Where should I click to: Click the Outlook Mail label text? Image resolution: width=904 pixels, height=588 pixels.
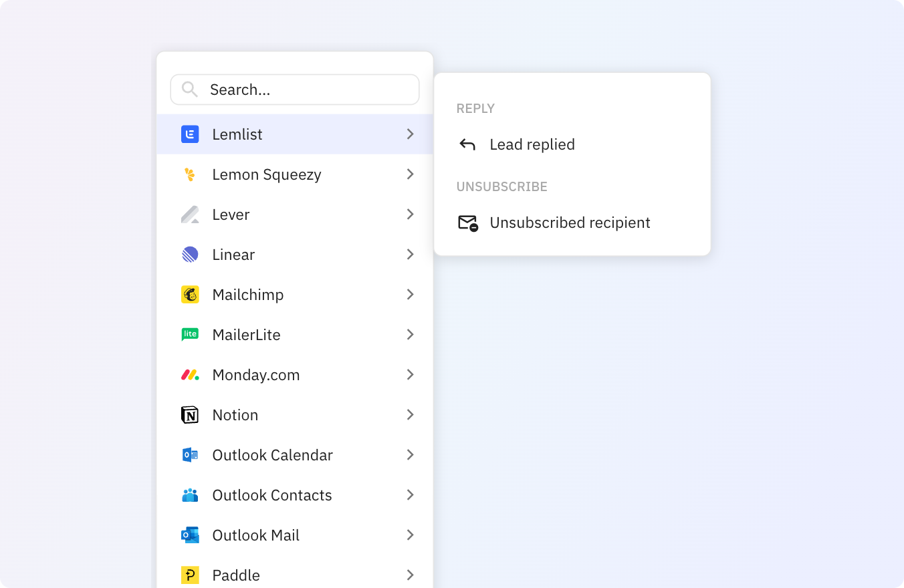[255, 535]
